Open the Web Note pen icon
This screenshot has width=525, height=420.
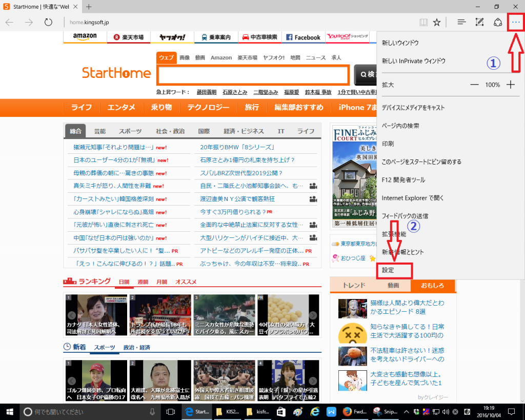point(479,23)
